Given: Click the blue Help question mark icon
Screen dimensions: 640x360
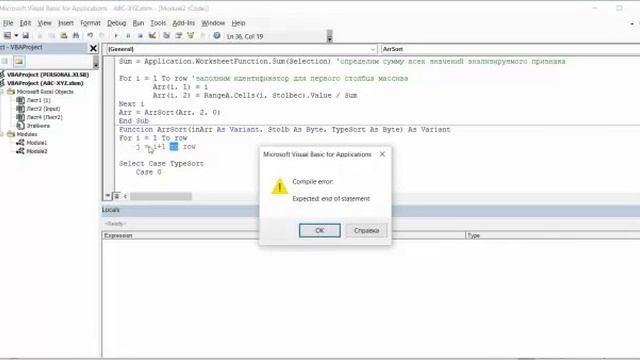Looking at the screenshot, I should 217,36.
